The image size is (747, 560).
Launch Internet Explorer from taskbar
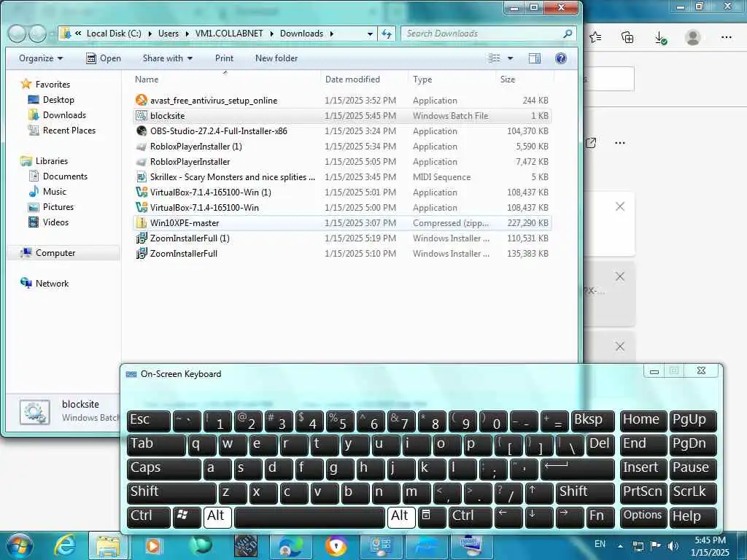[x=65, y=545]
